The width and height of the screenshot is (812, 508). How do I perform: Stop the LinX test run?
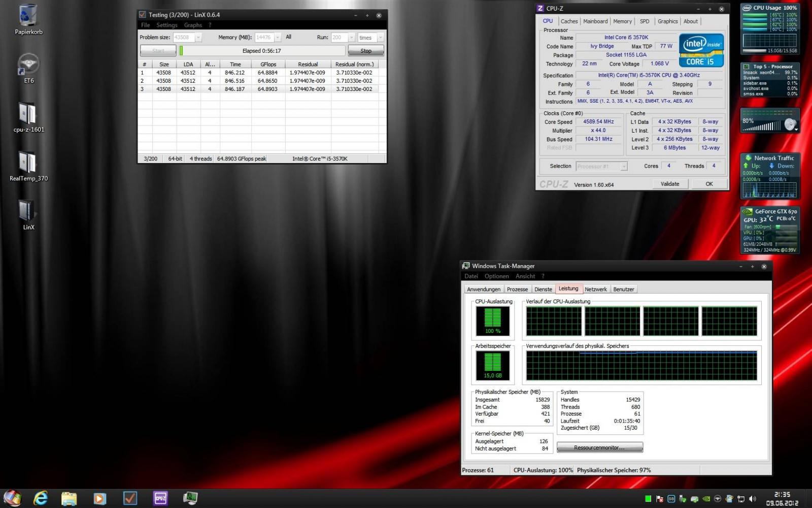coord(366,51)
